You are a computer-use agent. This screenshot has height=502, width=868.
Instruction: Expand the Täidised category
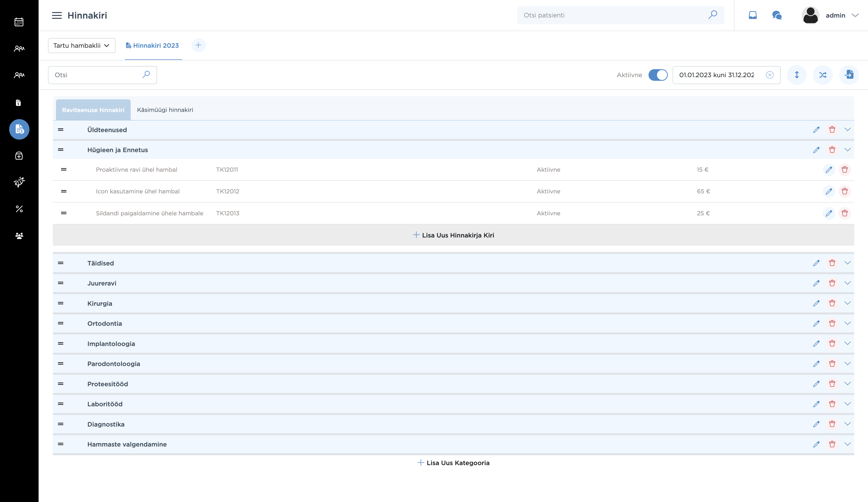(847, 263)
